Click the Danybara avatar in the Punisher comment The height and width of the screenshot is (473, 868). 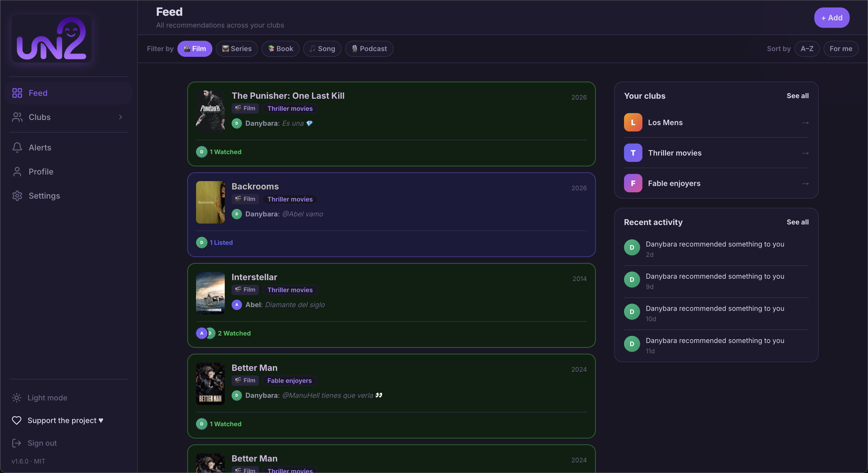(x=237, y=123)
